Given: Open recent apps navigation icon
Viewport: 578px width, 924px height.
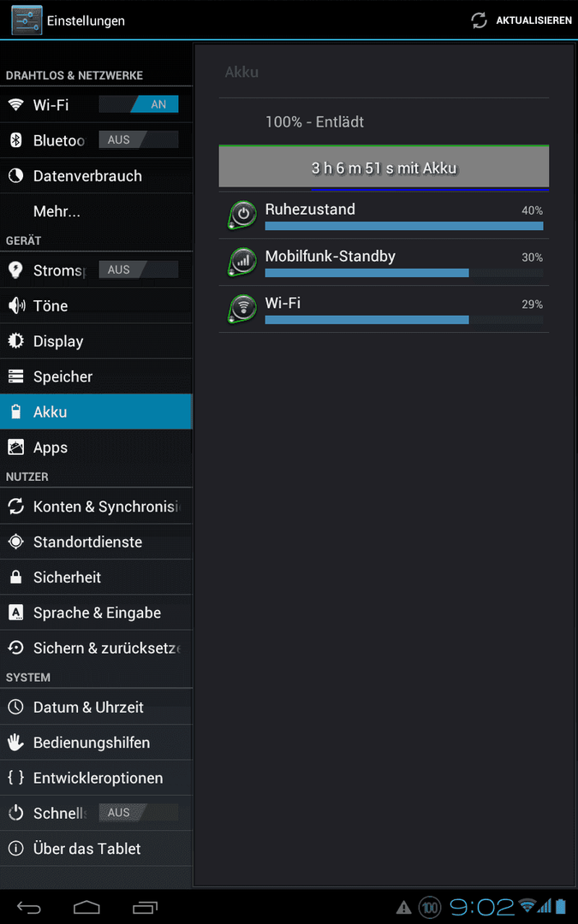Looking at the screenshot, I should [x=145, y=907].
